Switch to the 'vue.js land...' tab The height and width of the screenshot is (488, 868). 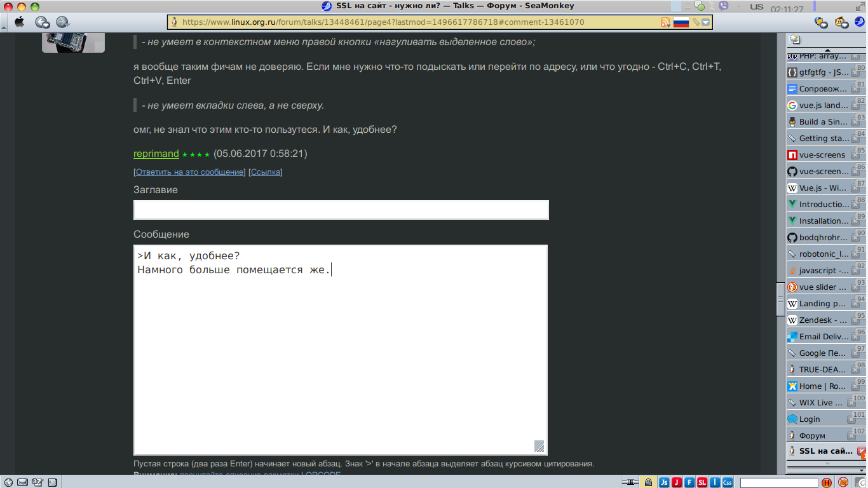click(x=826, y=105)
